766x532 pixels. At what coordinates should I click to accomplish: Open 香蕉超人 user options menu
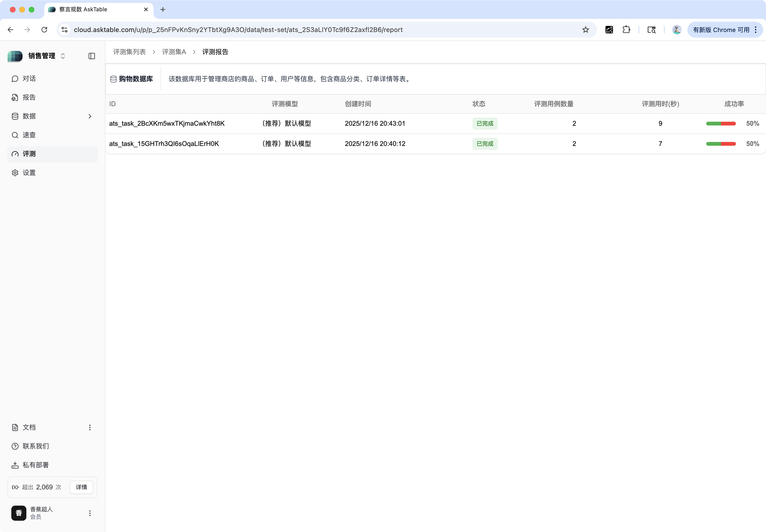(90, 513)
